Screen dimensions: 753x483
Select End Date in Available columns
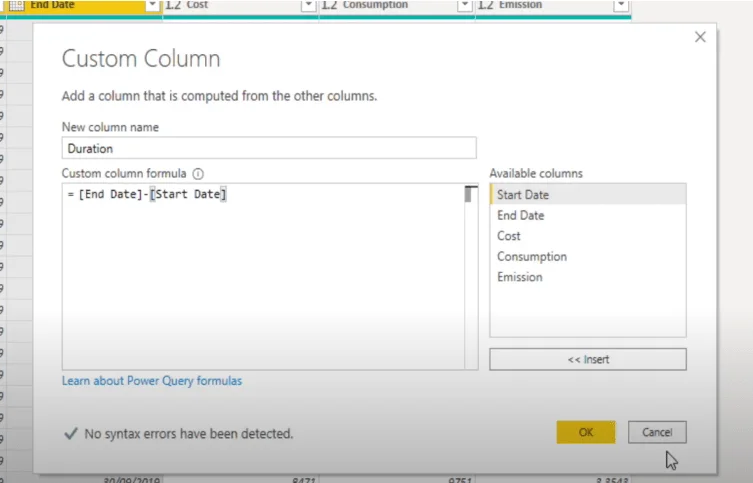click(588, 215)
